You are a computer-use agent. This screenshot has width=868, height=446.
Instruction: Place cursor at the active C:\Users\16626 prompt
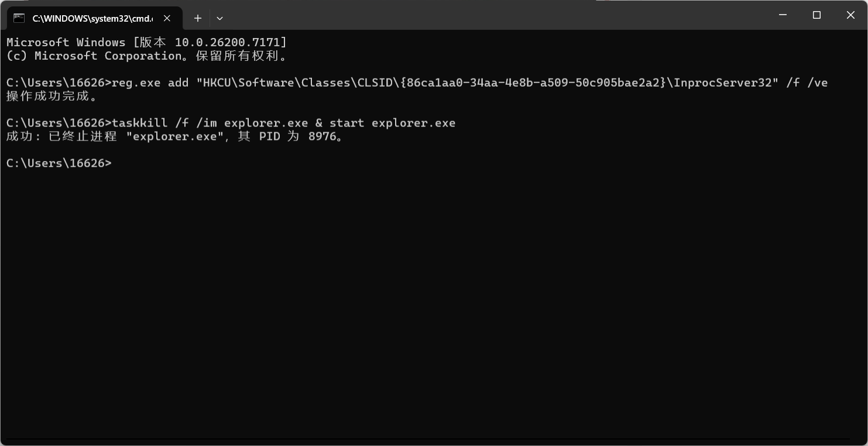pyautogui.click(x=117, y=163)
